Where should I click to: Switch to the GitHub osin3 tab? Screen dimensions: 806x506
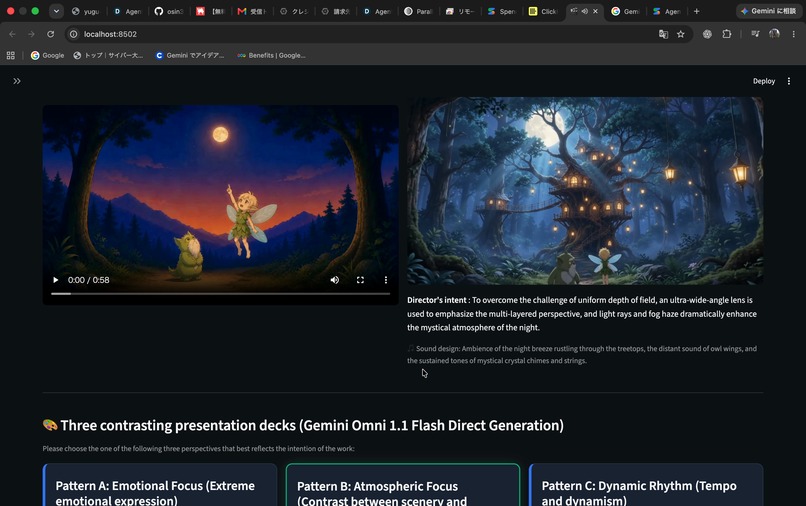point(169,11)
